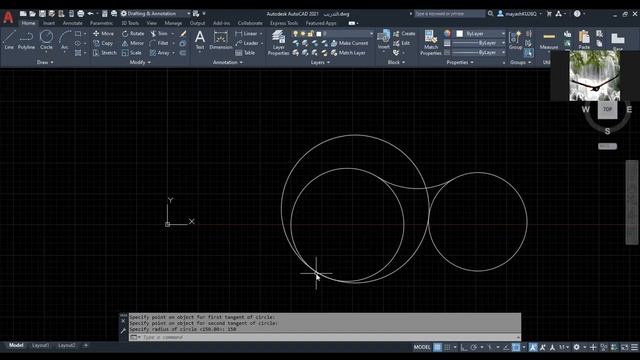Toggle annotation visibility in status bar

[533, 347]
